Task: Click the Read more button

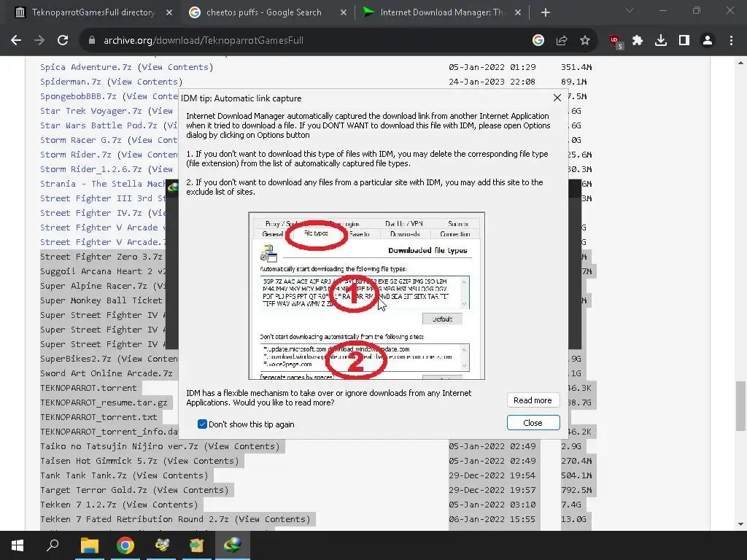Action: click(533, 400)
